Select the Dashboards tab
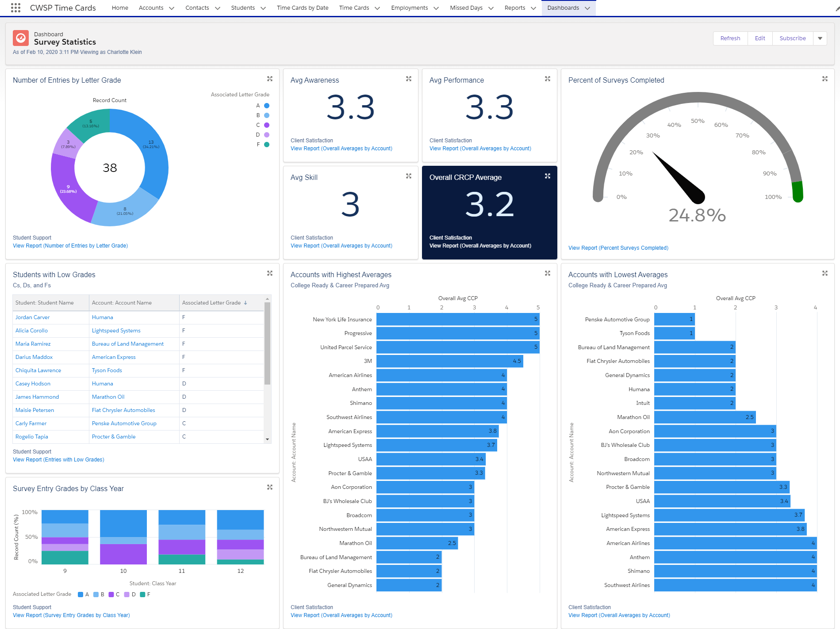The height and width of the screenshot is (629, 840). click(563, 8)
